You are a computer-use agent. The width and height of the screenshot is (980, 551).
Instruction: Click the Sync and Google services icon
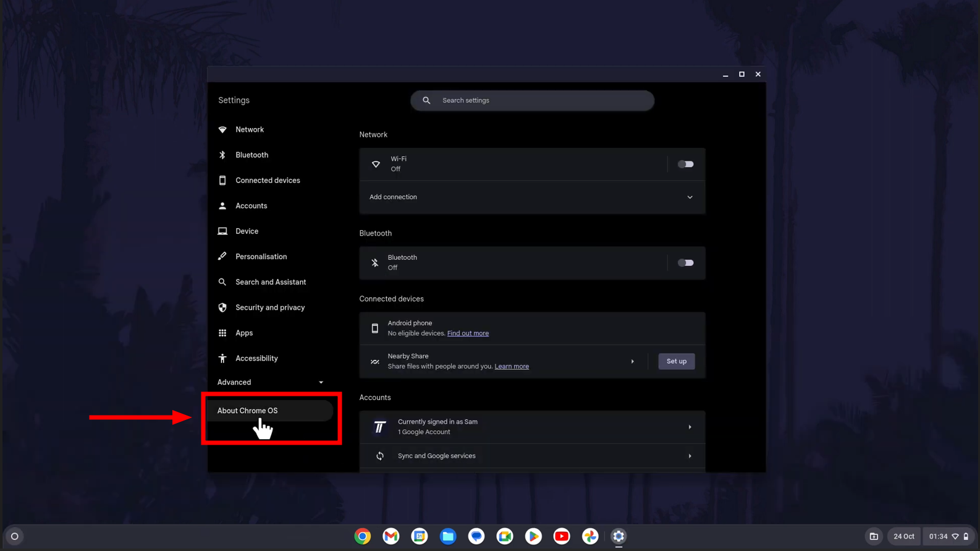[380, 456]
